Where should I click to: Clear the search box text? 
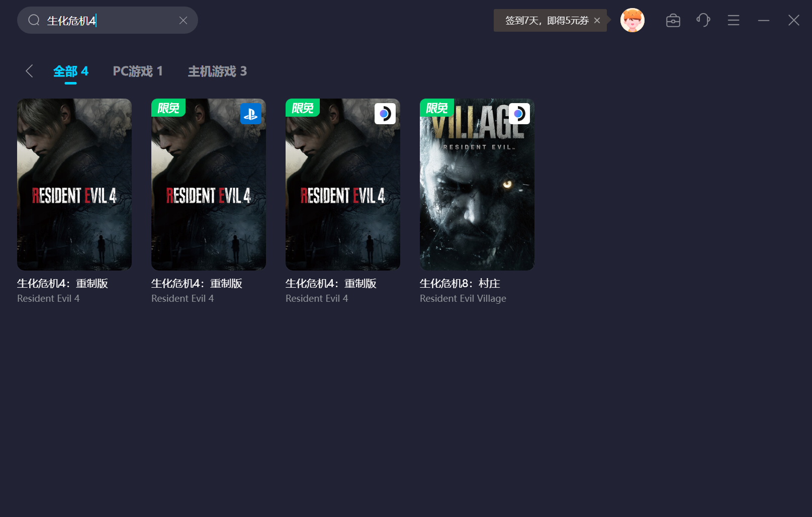point(183,20)
